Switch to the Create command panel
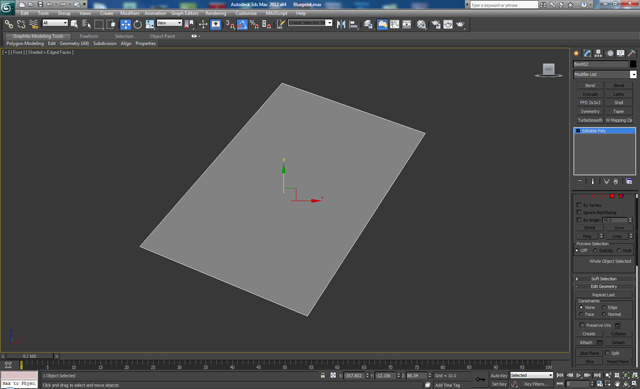Screen dimensions: 640x389 [x=576, y=53]
